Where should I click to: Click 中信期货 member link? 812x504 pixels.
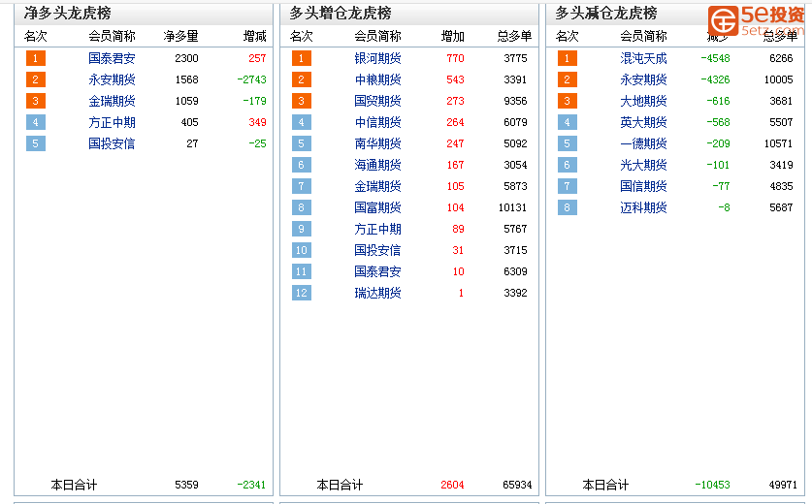click(377, 123)
